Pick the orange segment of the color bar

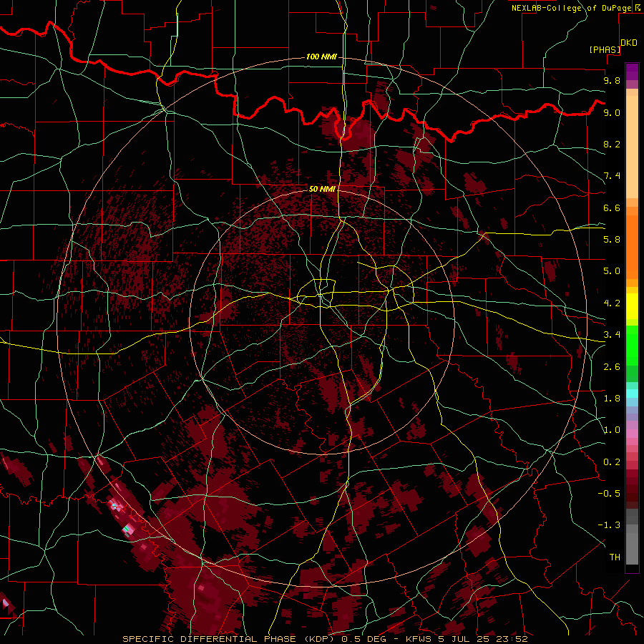(x=632, y=246)
